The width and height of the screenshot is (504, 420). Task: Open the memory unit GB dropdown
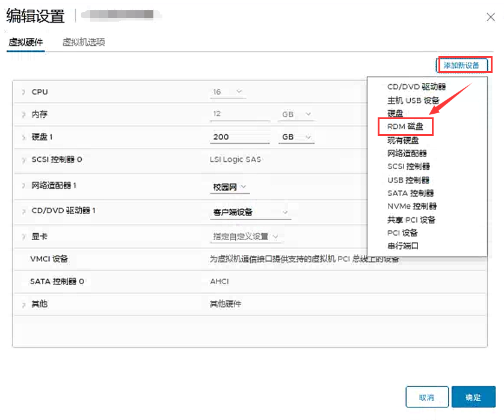coord(296,114)
